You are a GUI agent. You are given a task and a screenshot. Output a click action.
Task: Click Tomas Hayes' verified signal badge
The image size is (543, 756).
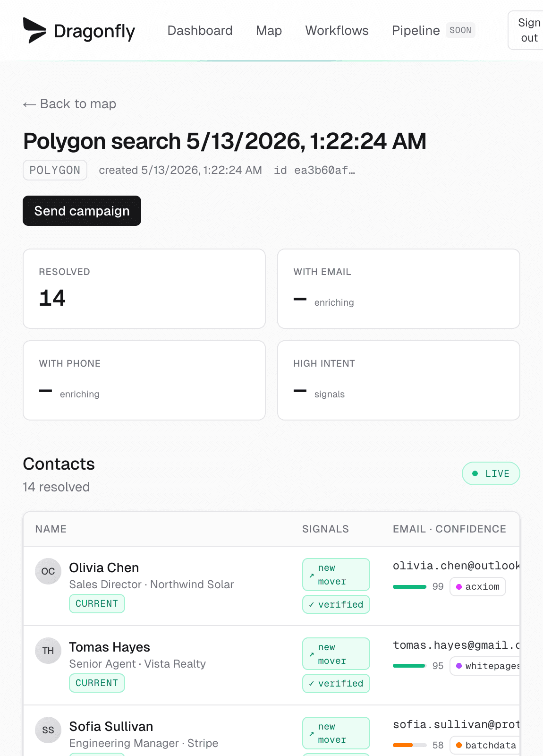click(336, 683)
